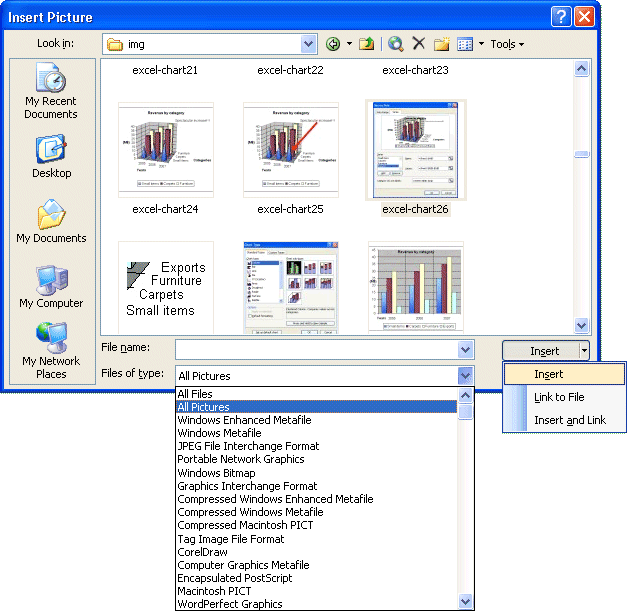Select the Exports Furniture Carpets thumbnail
This screenshot has height=611, width=627.
[166, 287]
